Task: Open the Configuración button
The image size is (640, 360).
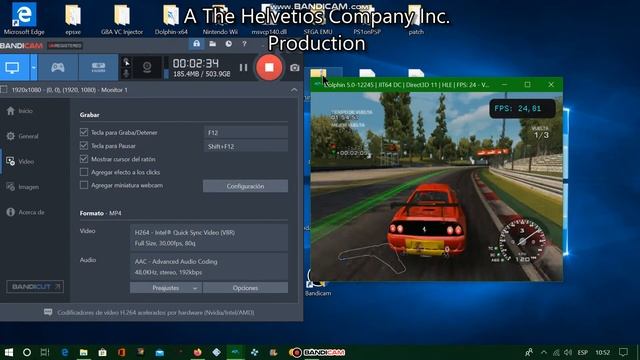Action: (245, 186)
